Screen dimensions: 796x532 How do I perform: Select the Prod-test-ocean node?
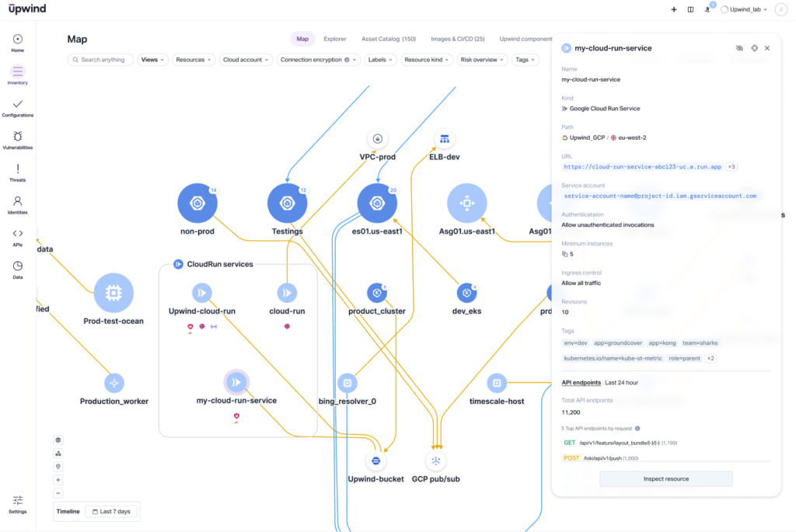pos(113,293)
